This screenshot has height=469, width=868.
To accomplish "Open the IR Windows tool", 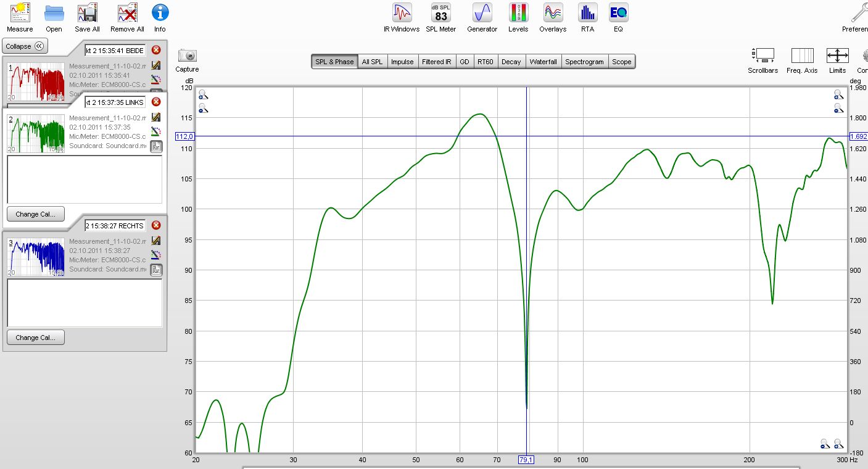I will tap(402, 17).
